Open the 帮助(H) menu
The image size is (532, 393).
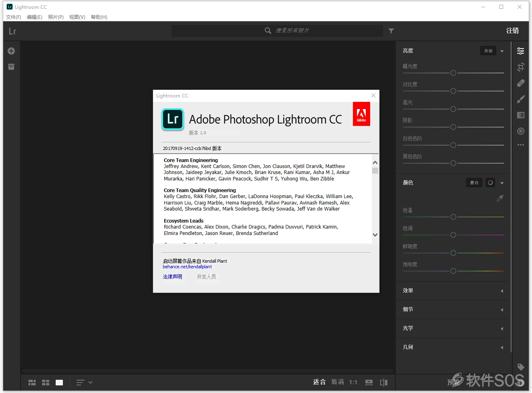point(99,17)
